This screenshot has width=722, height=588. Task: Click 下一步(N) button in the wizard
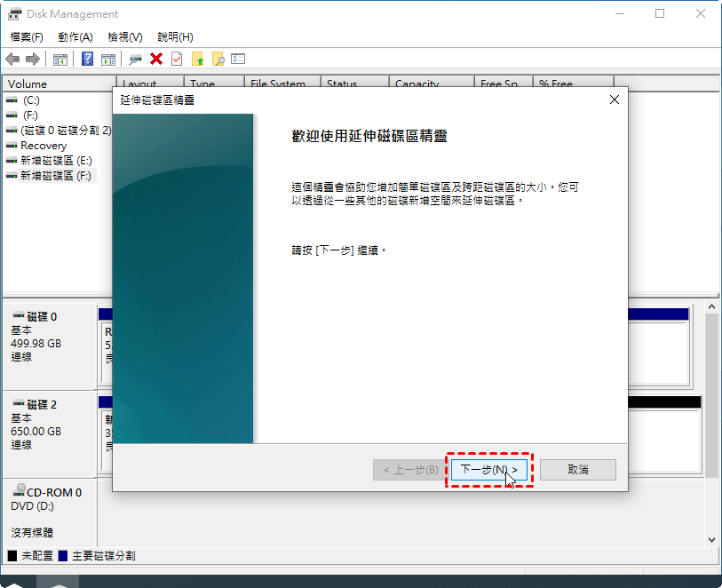[489, 470]
